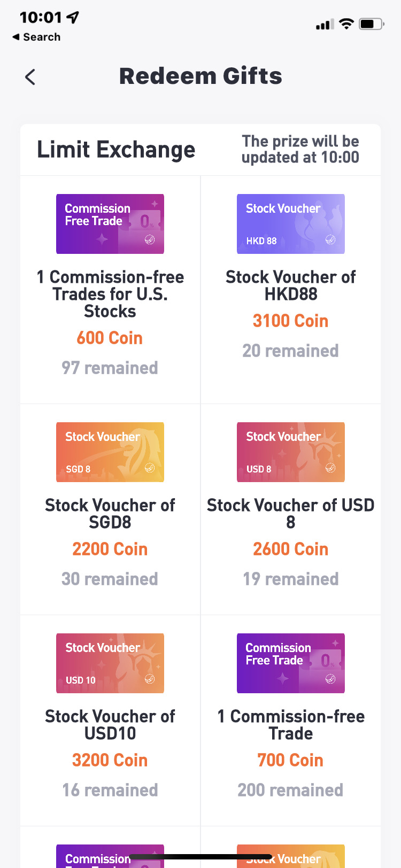
Task: Tap the SGD 8 Stock Voucher image
Action: click(110, 452)
